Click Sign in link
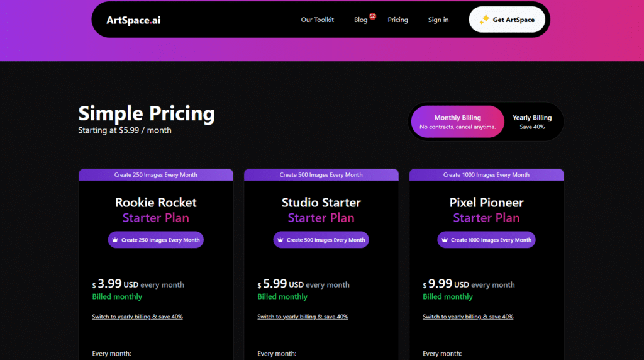 point(438,20)
